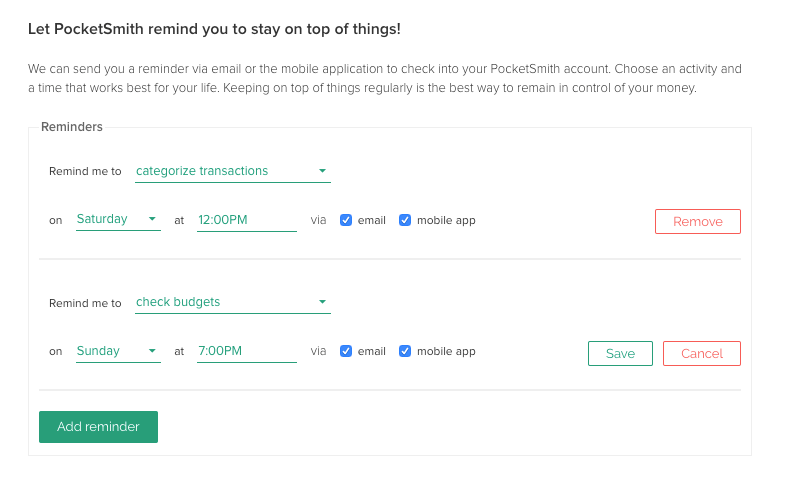Click the 'email' label in Saturday row
Screen dimensions: 787x488
pos(372,220)
